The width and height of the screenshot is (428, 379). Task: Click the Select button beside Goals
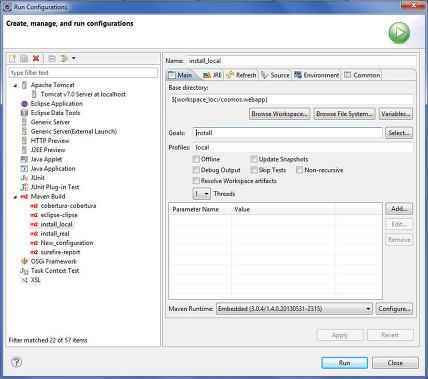[399, 133]
